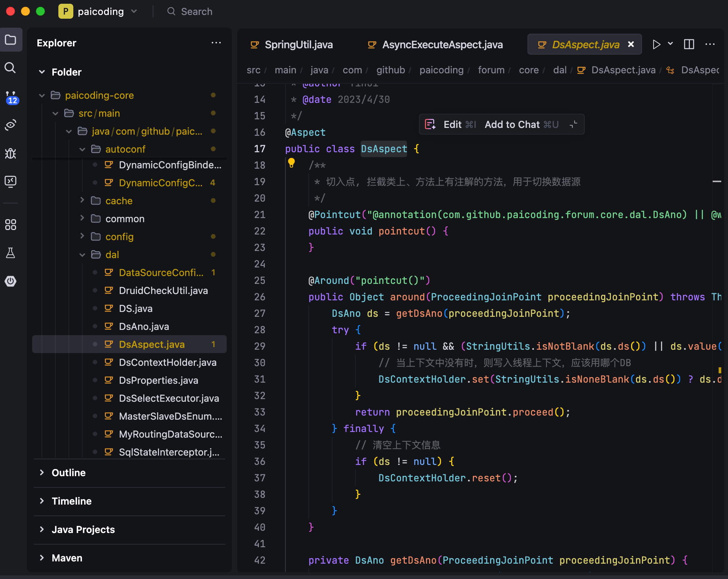Image resolution: width=728 pixels, height=579 pixels.
Task: Open DsContextHolder.java in the file tree
Action: [x=167, y=362]
